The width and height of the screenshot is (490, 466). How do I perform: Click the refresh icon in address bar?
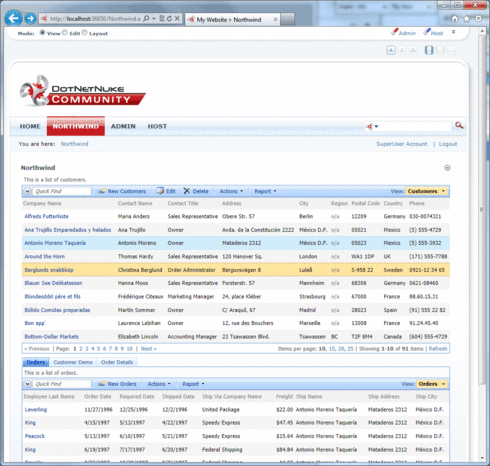coord(169,19)
